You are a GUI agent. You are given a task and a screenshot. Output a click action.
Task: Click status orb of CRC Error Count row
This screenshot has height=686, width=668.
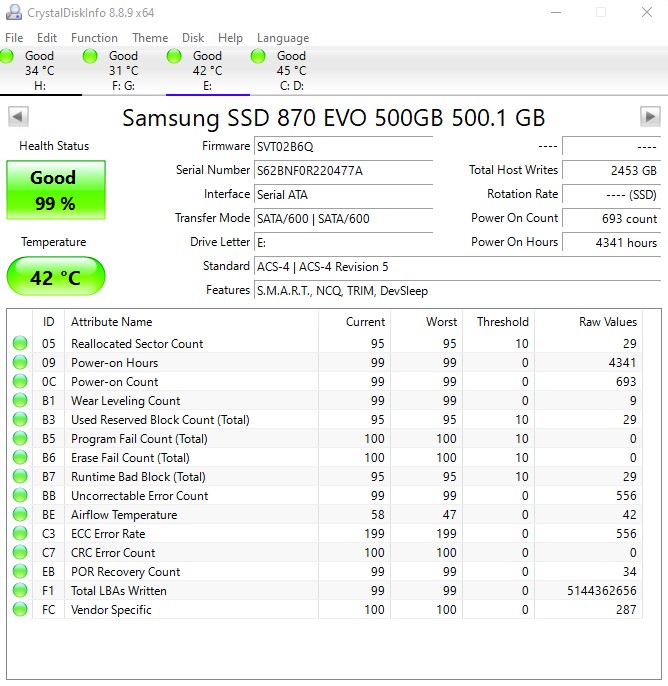click(x=20, y=553)
